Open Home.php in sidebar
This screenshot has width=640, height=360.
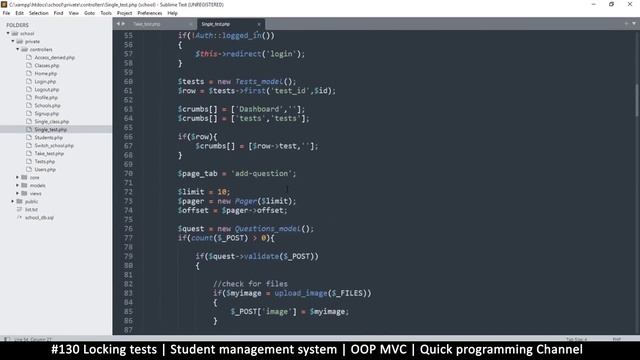45,73
